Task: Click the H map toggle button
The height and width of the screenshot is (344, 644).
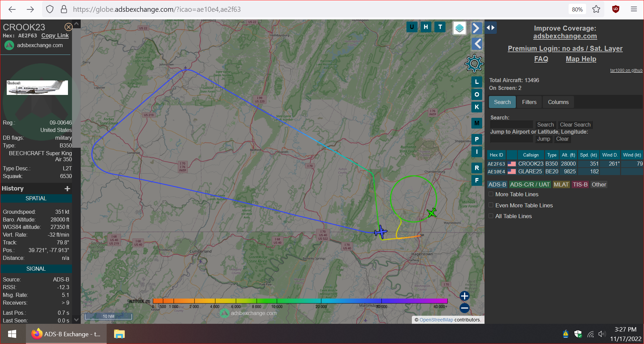Action: click(x=426, y=27)
